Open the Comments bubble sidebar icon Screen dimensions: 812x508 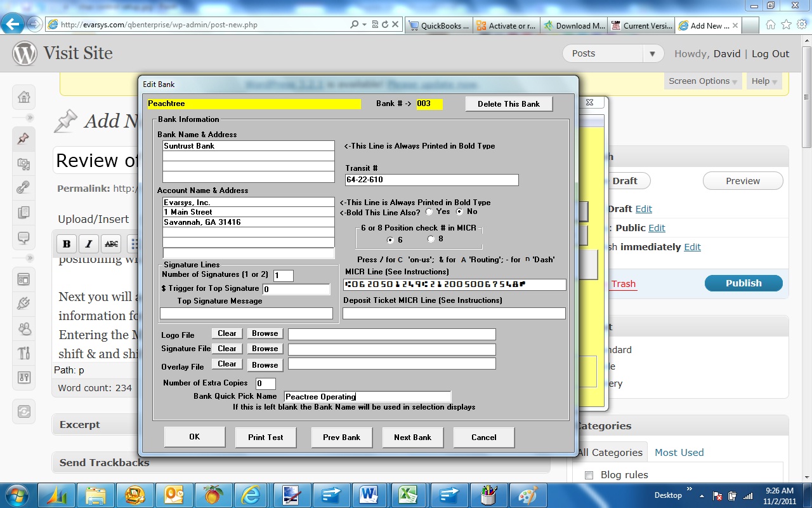point(24,238)
